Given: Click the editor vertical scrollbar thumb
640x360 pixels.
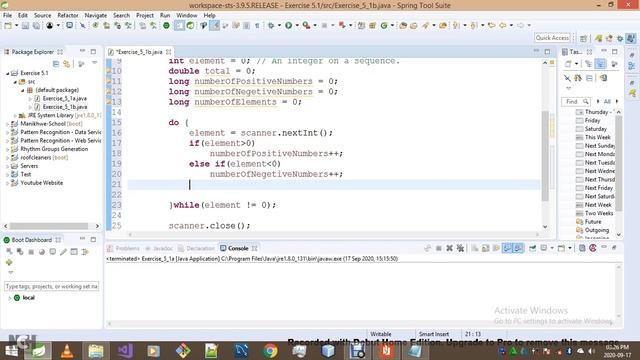Looking at the screenshot, I should coord(545,156).
